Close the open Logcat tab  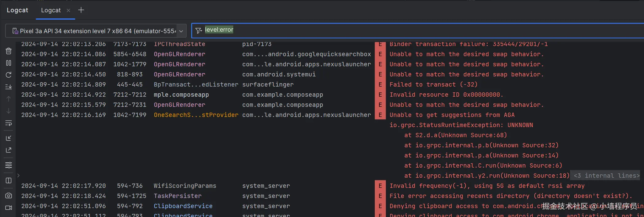68,10
